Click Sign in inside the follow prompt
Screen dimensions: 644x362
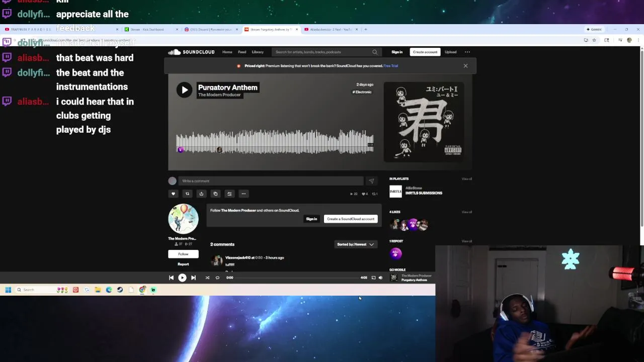pyautogui.click(x=311, y=219)
